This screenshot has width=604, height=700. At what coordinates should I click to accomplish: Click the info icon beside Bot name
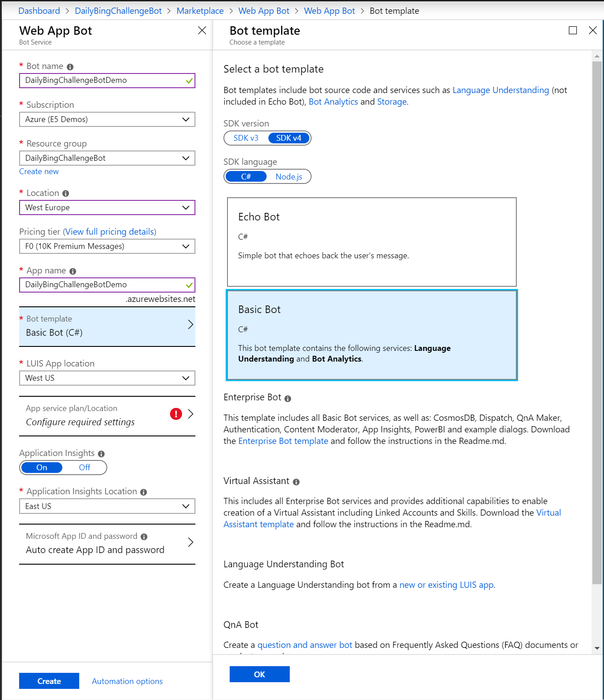coord(70,67)
